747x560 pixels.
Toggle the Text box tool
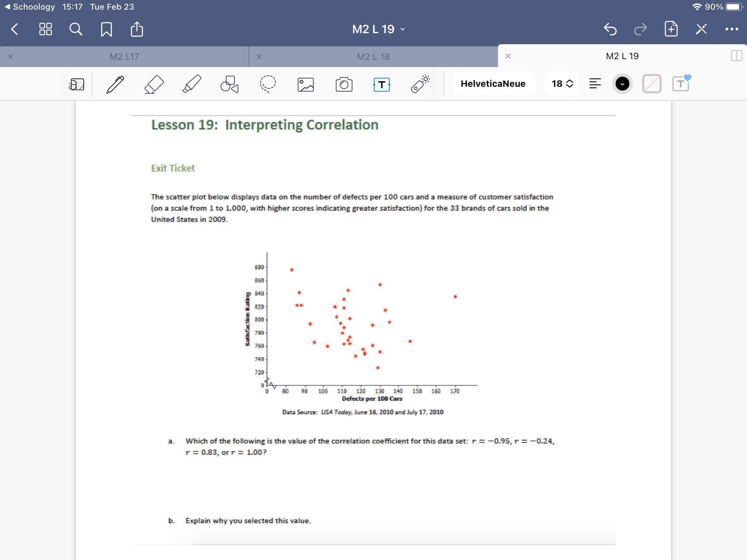[382, 84]
